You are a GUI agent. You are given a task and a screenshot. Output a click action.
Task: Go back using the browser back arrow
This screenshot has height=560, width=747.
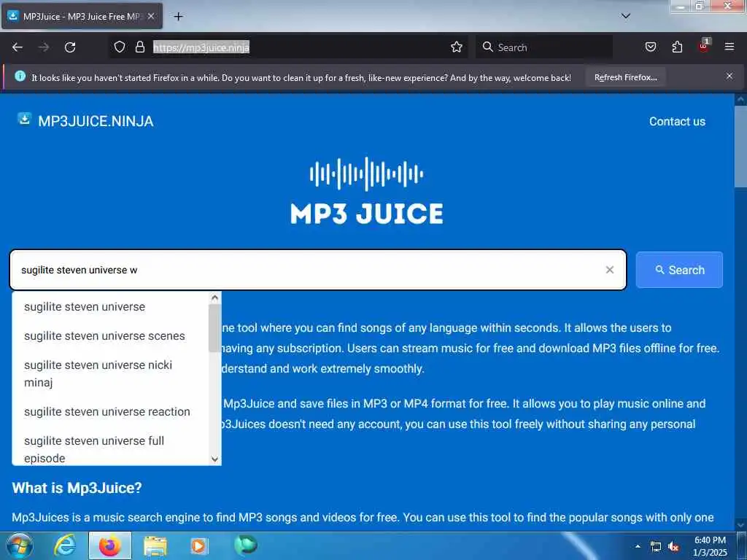coord(18,47)
